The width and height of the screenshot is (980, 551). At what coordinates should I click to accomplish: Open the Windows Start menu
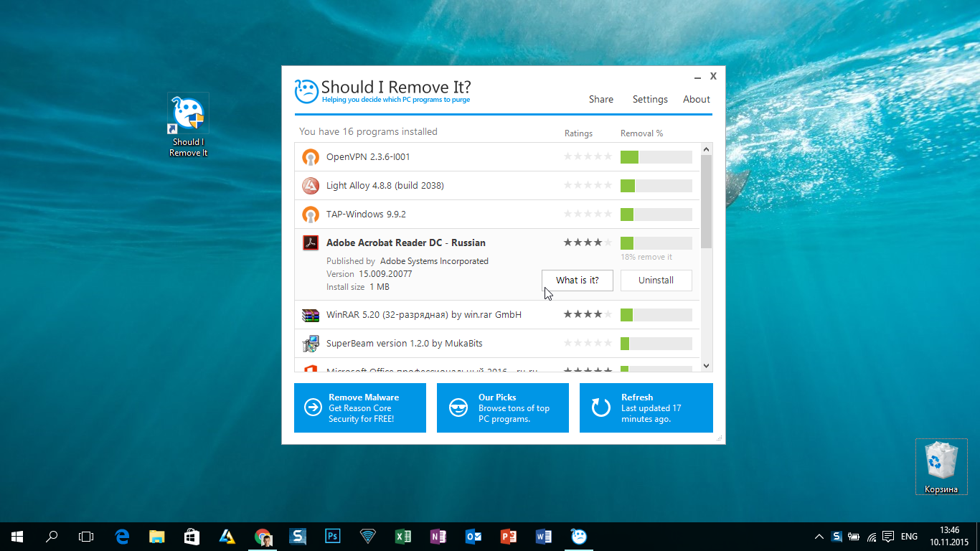[x=17, y=537]
